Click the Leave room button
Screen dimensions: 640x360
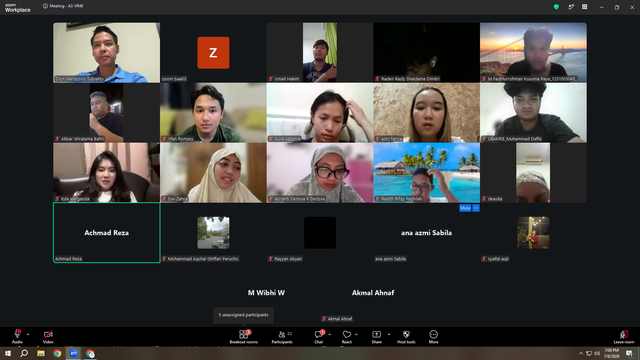(x=624, y=337)
